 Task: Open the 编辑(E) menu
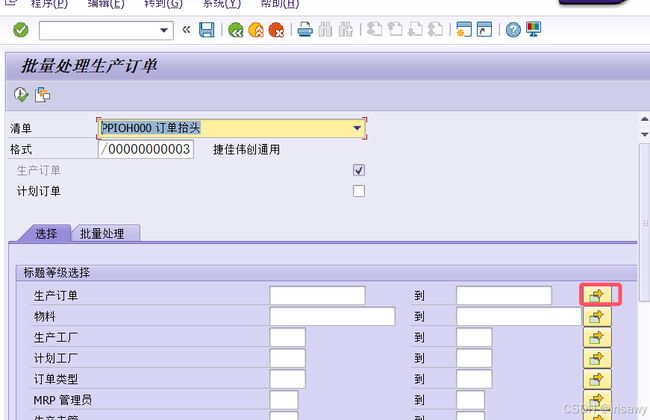pos(106,5)
